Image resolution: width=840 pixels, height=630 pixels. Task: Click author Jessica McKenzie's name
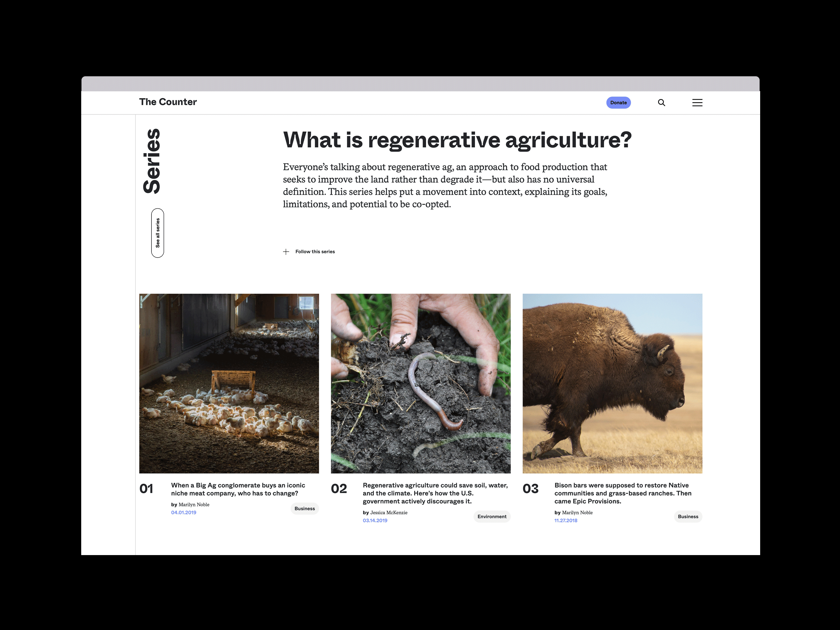(389, 513)
